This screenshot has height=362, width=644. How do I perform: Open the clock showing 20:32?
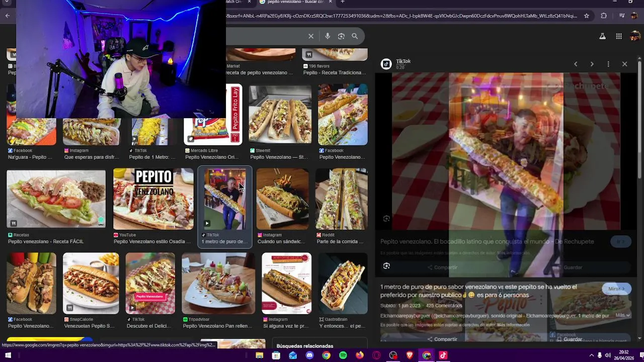pyautogui.click(x=624, y=355)
